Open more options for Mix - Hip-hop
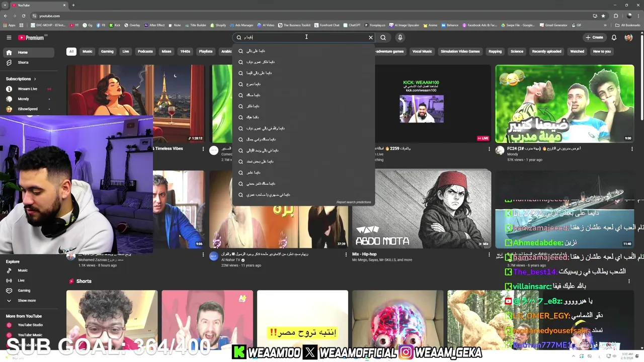This screenshot has height=362, width=644. [x=489, y=255]
